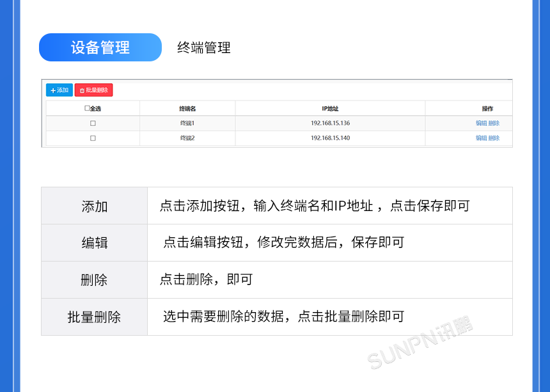Image resolution: width=550 pixels, height=392 pixels.
Task: Click text 点击编辑按钮，修改完数据后
Action: [x=251, y=242]
